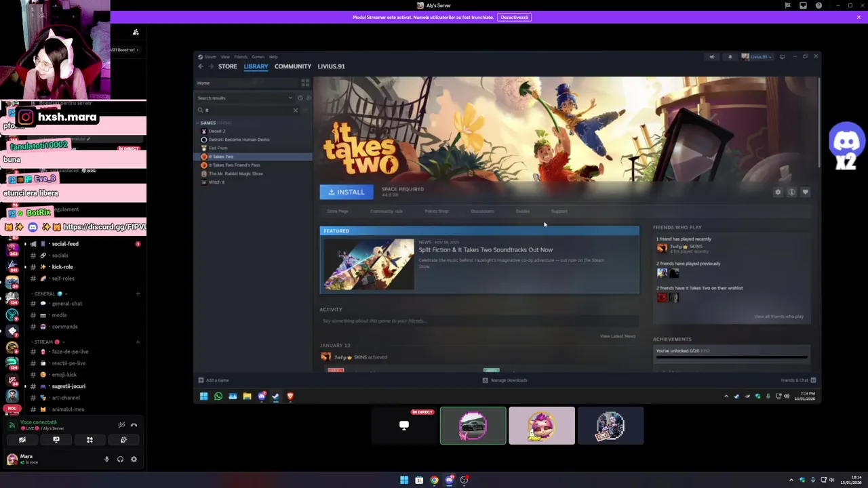Click Dezactivează in the Streamer Mode banner
The image size is (868, 488).
pyautogui.click(x=514, y=17)
